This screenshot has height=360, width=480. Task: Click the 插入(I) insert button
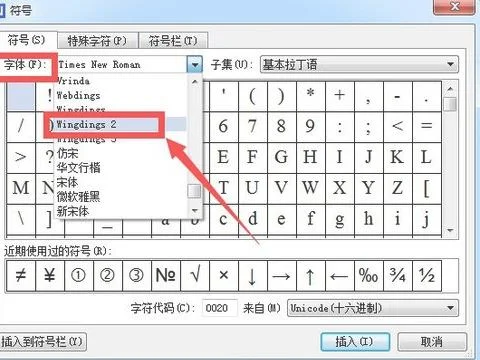pyautogui.click(x=355, y=342)
